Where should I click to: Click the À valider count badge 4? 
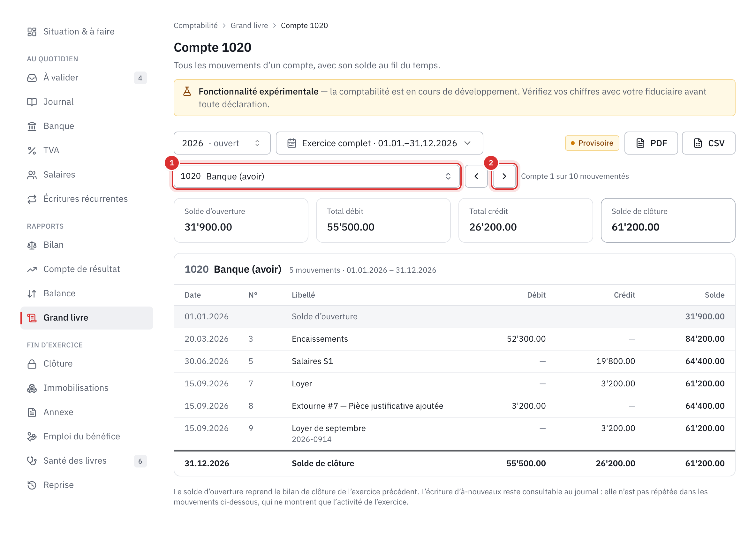[140, 78]
